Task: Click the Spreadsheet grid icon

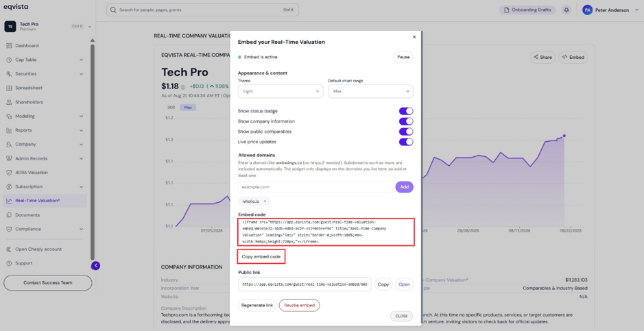Action: click(9, 88)
